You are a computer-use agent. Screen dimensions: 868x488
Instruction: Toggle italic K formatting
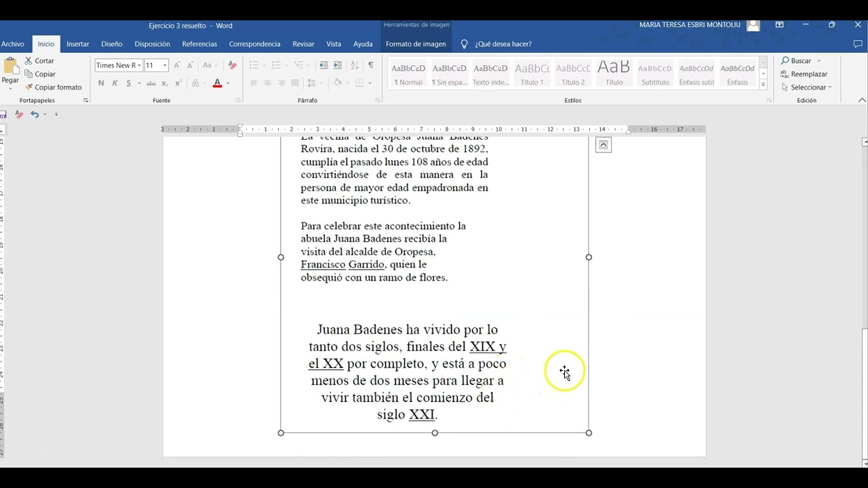[x=115, y=83]
